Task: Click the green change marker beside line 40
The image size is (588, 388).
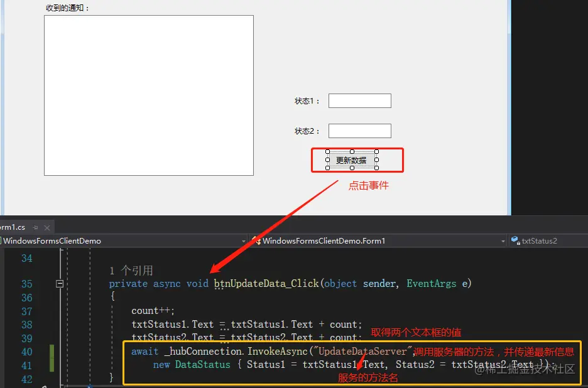Action: point(52,352)
